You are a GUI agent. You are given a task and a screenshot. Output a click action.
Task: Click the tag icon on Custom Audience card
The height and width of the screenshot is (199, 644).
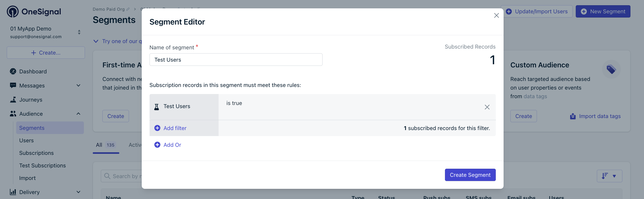[x=611, y=69]
